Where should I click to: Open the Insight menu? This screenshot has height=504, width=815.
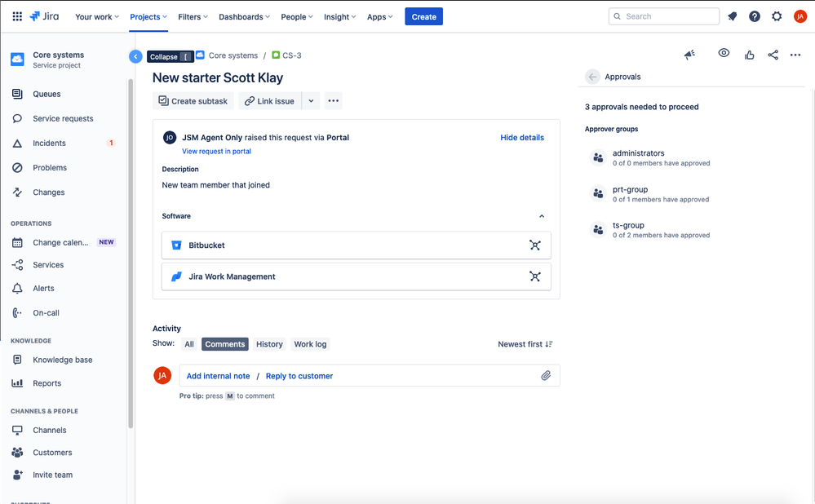coord(340,16)
